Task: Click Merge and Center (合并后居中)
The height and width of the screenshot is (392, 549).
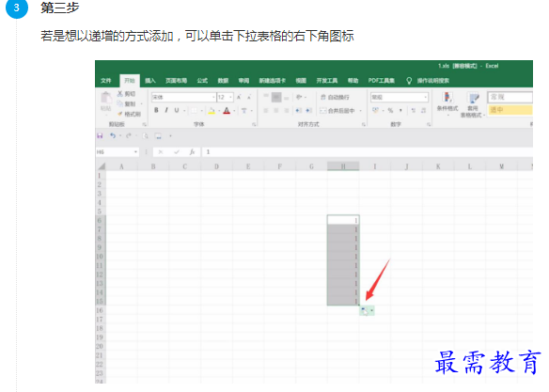Action: click(337, 111)
